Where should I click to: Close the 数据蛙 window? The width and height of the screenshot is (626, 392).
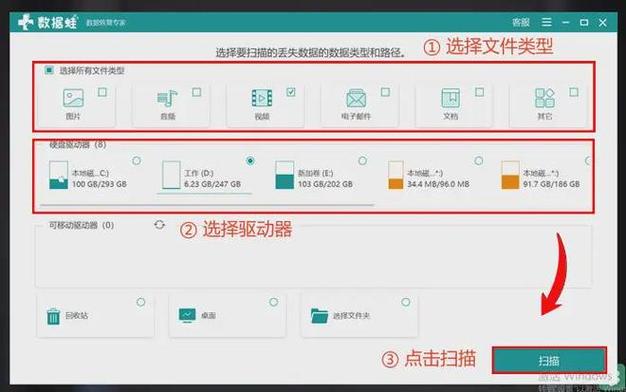coord(603,22)
